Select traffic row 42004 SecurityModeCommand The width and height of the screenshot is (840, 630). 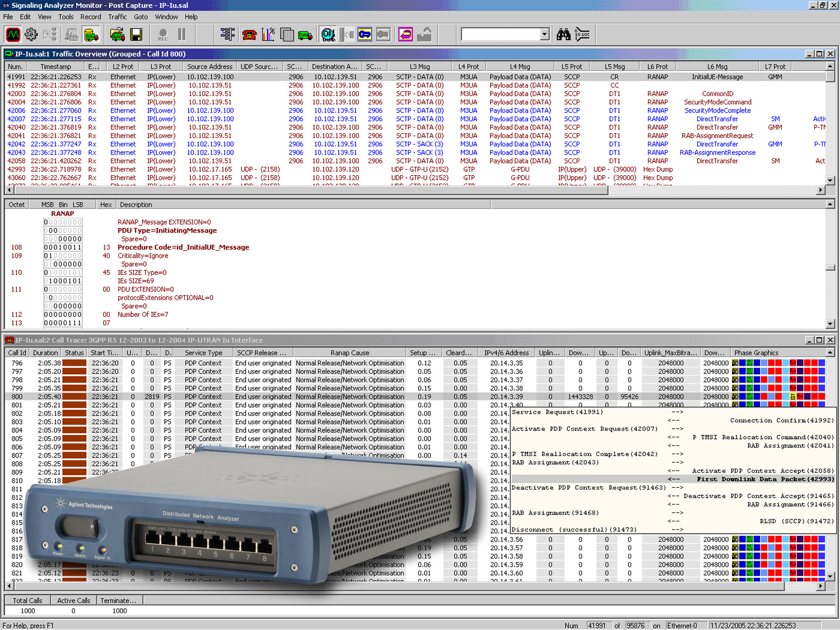pyautogui.click(x=416, y=102)
